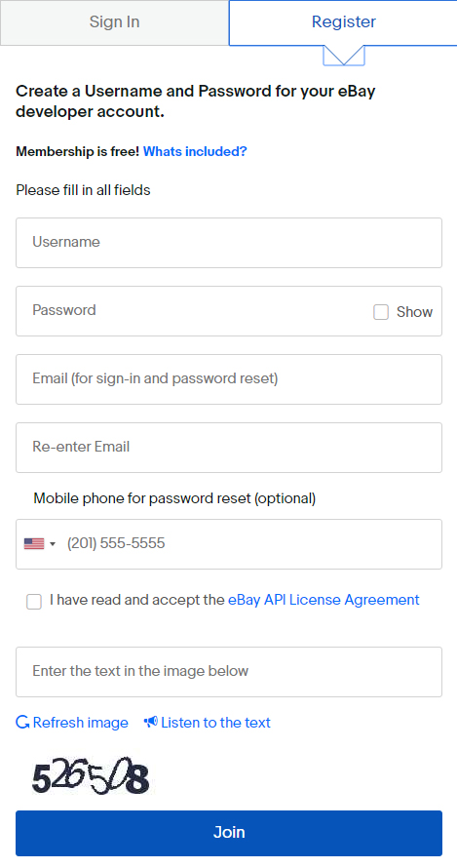Image resolution: width=457 pixels, height=868 pixels.
Task: Click the captcha text entry field
Action: point(229,672)
